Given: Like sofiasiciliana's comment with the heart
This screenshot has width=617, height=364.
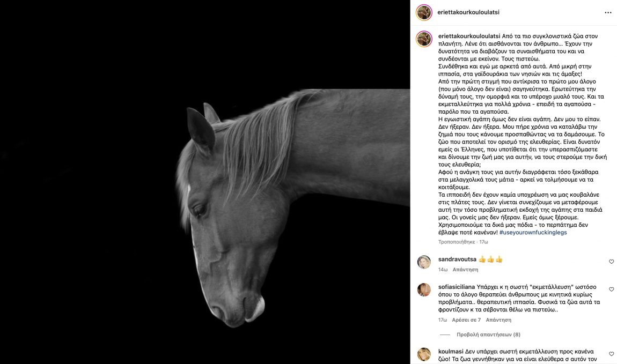Looking at the screenshot, I should pos(611,289).
